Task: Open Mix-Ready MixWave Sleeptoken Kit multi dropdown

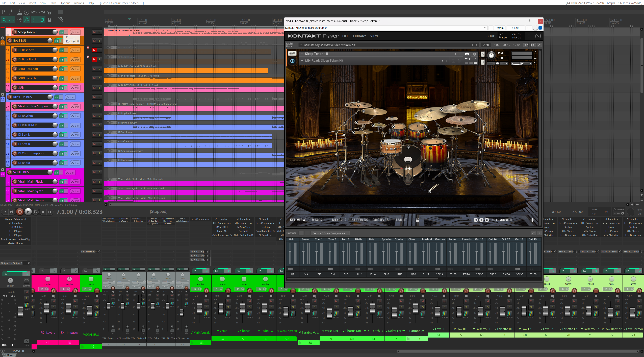Action: (301, 45)
